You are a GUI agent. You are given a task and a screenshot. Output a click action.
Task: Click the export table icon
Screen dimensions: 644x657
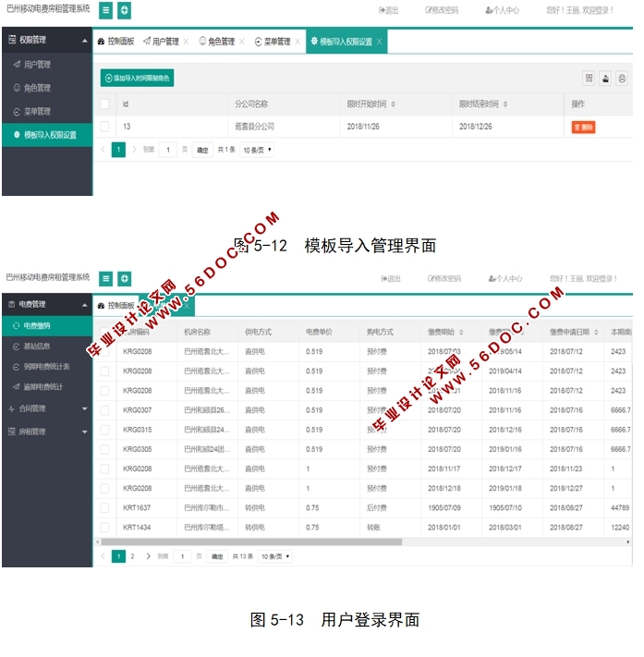coord(605,79)
